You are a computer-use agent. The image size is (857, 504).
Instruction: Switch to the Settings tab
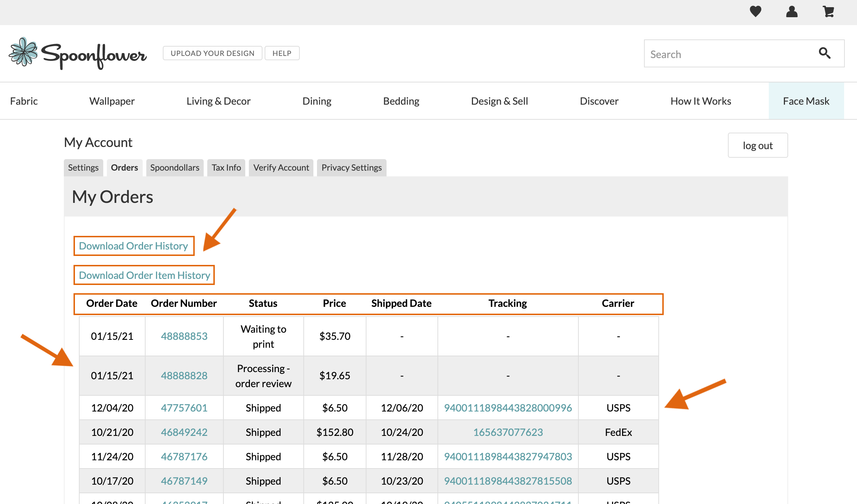[x=83, y=168]
